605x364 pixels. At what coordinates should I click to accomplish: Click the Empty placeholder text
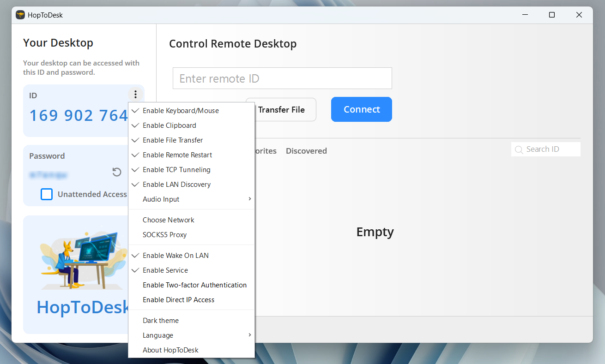pos(375,232)
